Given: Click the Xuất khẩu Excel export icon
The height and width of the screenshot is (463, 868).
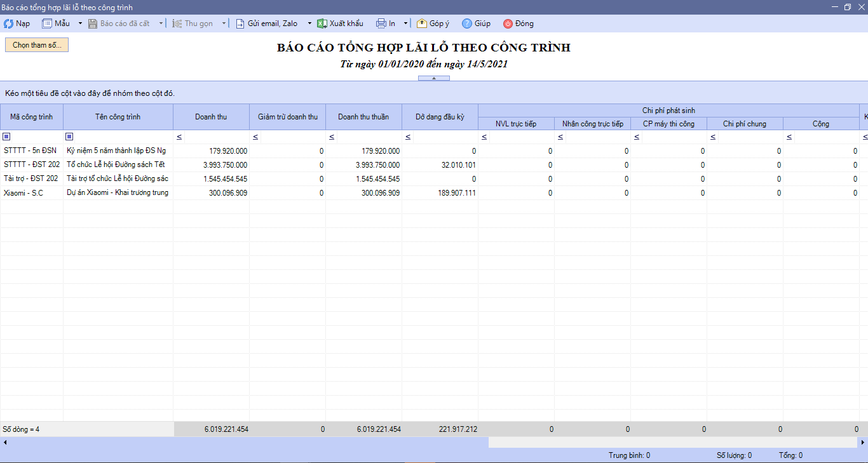Looking at the screenshot, I should [322, 23].
